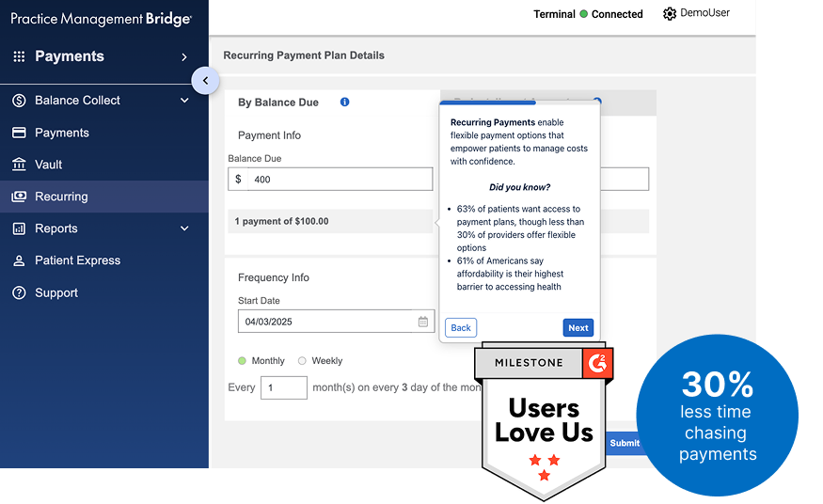Click the Payments grid apps icon
This screenshot has width=823, height=504.
tap(19, 56)
